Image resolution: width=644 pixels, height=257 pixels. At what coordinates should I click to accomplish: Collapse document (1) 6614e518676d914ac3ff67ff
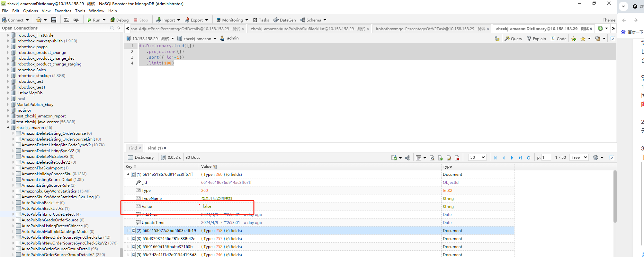pyautogui.click(x=128, y=174)
